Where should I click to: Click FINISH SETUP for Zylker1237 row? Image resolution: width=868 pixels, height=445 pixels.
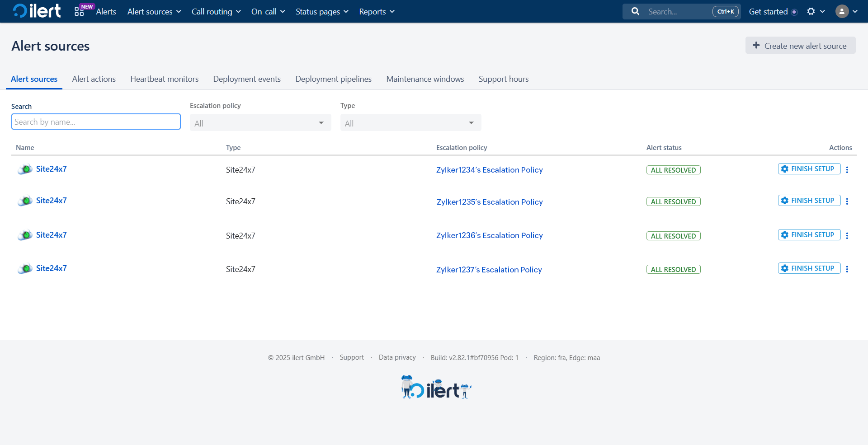point(809,268)
